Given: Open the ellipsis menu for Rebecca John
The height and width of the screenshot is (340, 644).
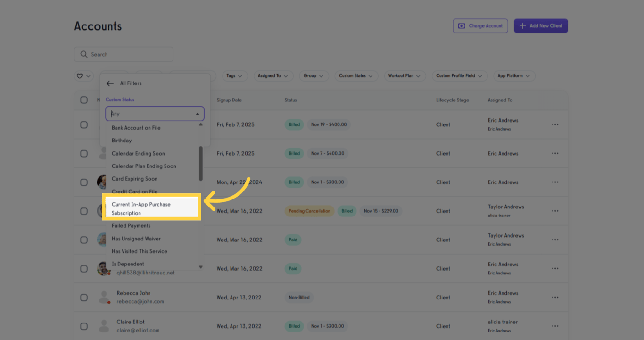Looking at the screenshot, I should coord(555,297).
